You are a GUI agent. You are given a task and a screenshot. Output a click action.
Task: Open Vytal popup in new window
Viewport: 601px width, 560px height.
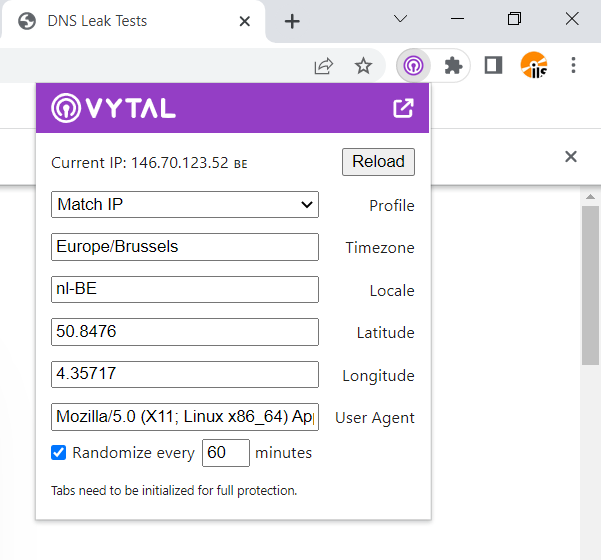[403, 108]
